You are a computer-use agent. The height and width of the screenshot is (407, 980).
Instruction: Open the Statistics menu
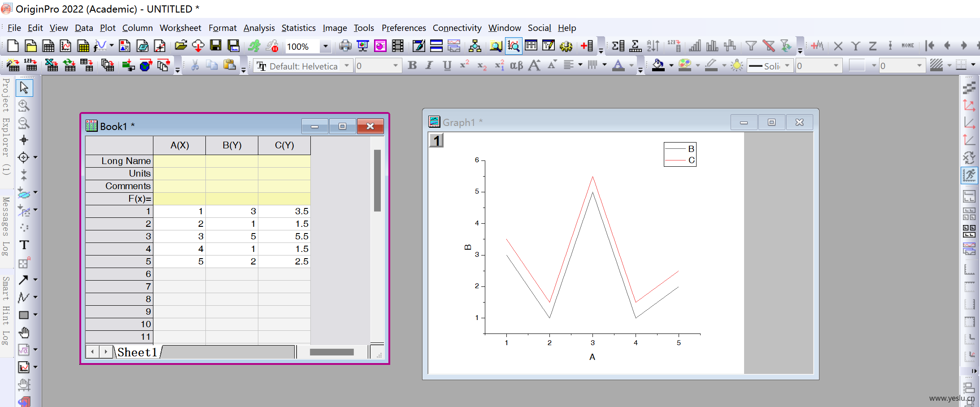[x=299, y=28]
